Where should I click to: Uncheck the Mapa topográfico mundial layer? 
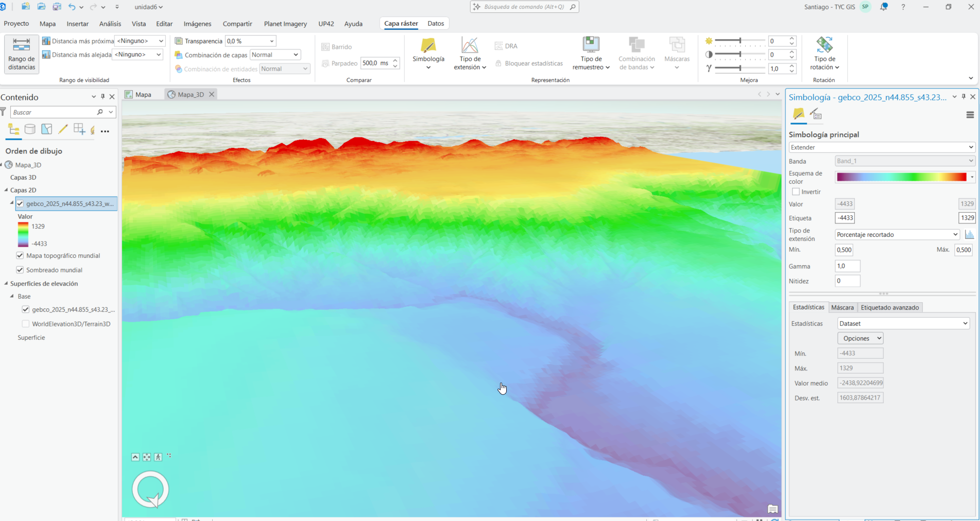pos(20,255)
